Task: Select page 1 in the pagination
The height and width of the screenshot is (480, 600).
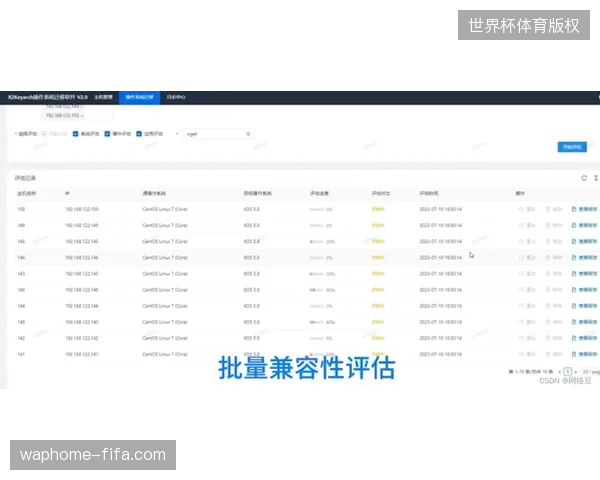Action: (x=568, y=372)
